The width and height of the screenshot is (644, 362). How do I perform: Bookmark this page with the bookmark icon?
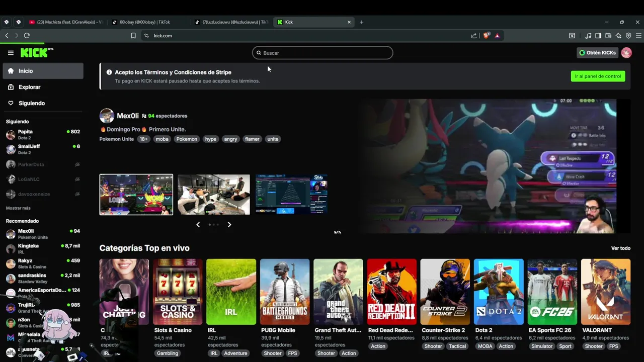point(133,36)
